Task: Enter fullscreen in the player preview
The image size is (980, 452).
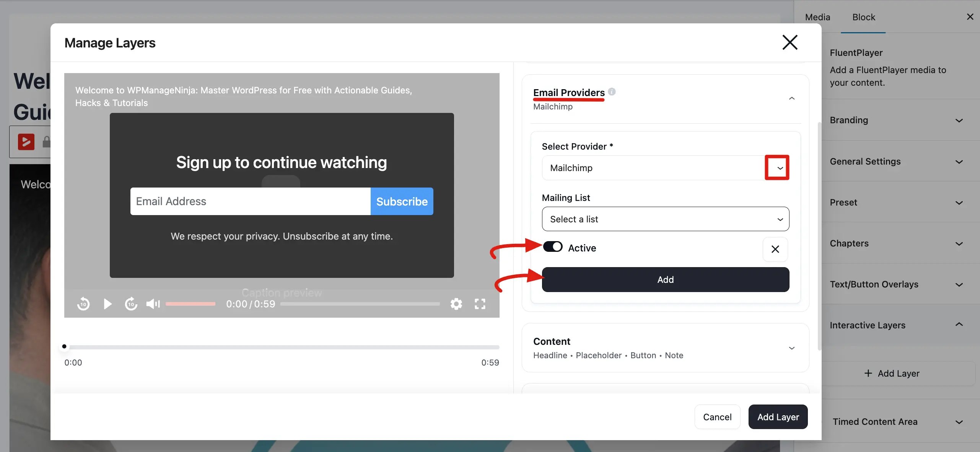Action: click(x=480, y=304)
